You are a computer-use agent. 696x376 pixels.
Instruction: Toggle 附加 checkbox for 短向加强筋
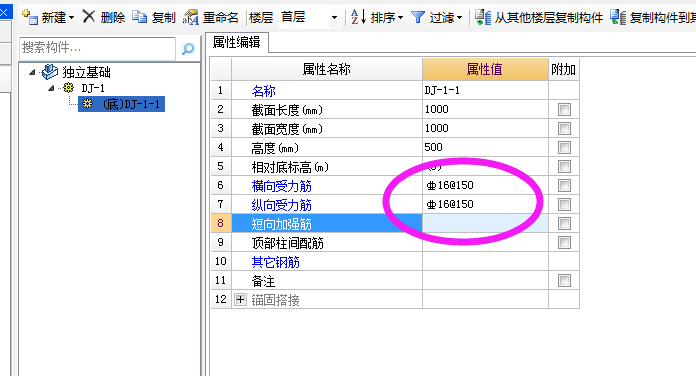coord(564,223)
